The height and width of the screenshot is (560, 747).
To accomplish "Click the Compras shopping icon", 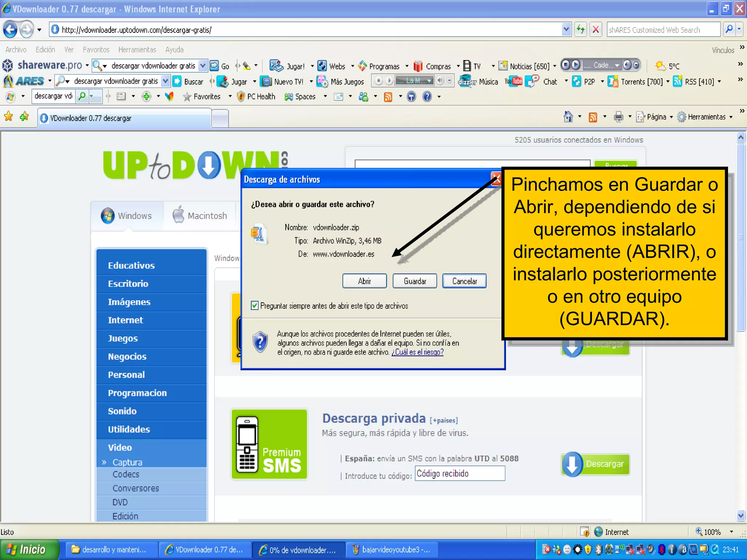I will pos(418,66).
